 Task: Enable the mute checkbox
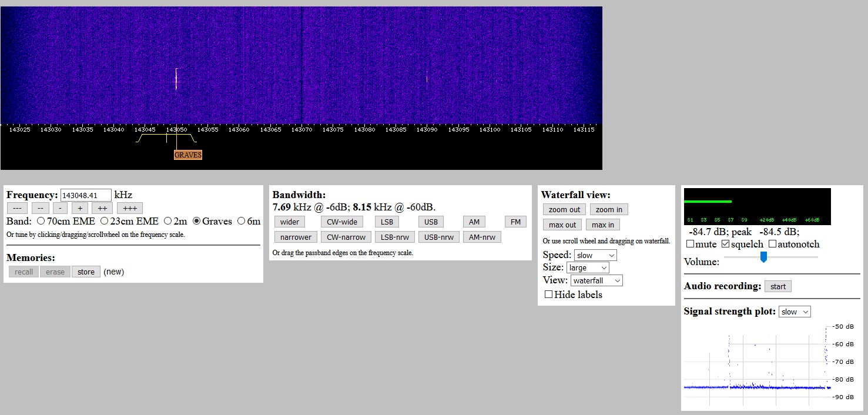pyautogui.click(x=690, y=244)
